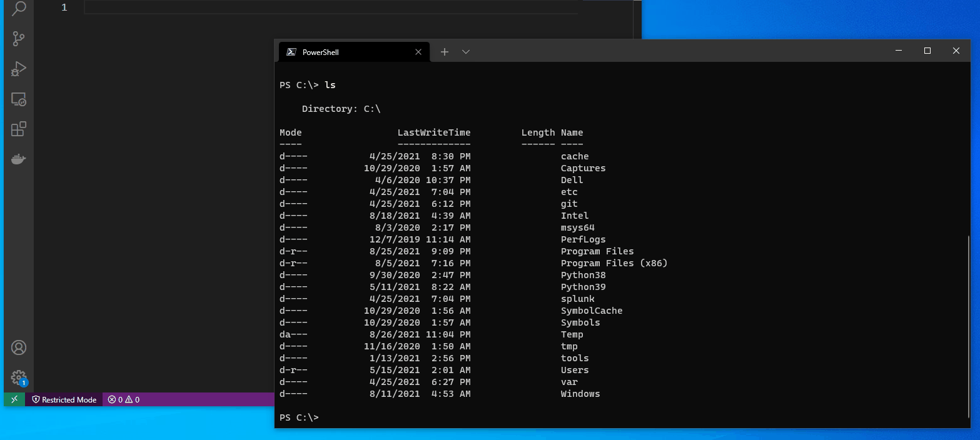Click the 'Windows' directory name

click(580, 394)
